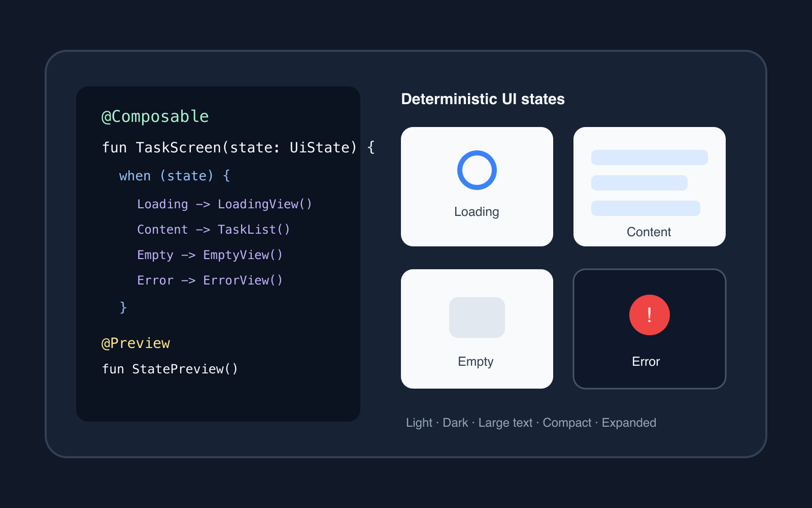
Task: Click the @Composable annotation
Action: point(155,117)
